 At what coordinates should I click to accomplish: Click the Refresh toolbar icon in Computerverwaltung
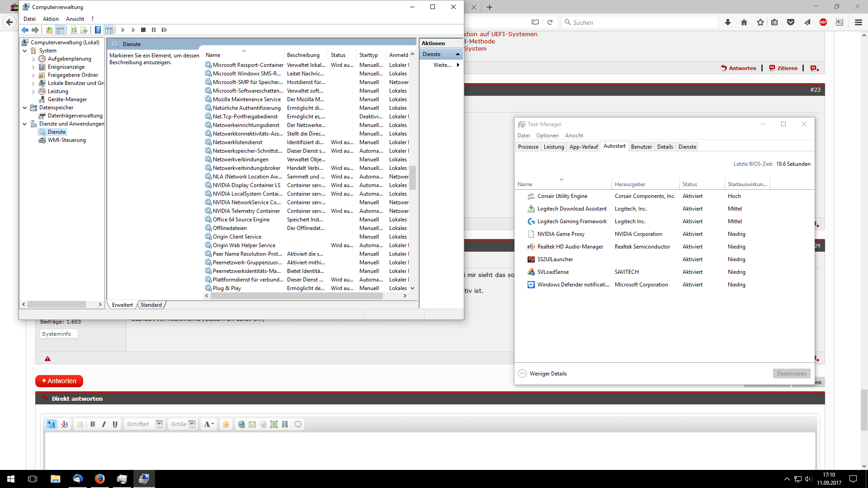tap(74, 30)
